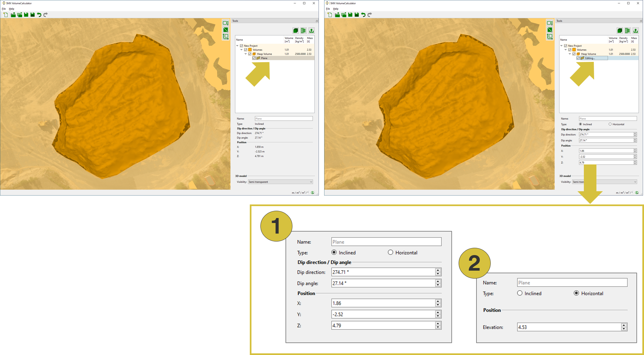The width and height of the screenshot is (644, 355).
Task: Open Help menu in left window
Action: [12, 9]
